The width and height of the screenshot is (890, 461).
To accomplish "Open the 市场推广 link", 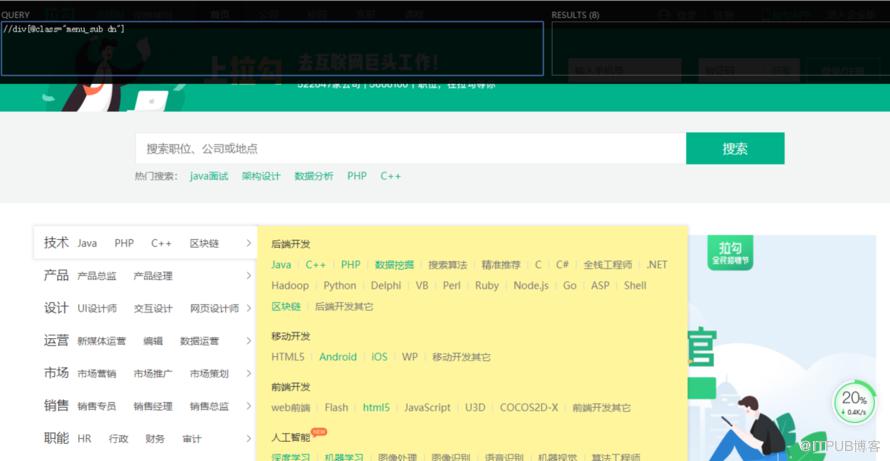I will [153, 374].
